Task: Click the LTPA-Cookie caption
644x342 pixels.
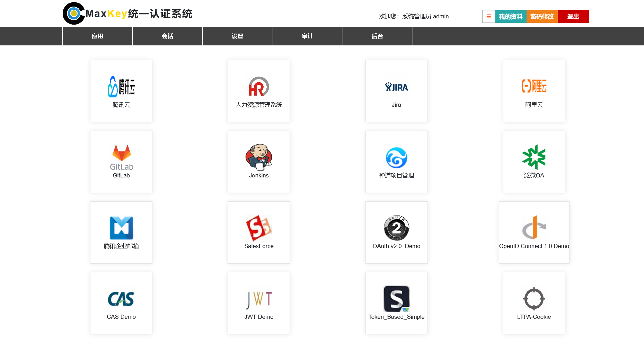Action: point(534,317)
